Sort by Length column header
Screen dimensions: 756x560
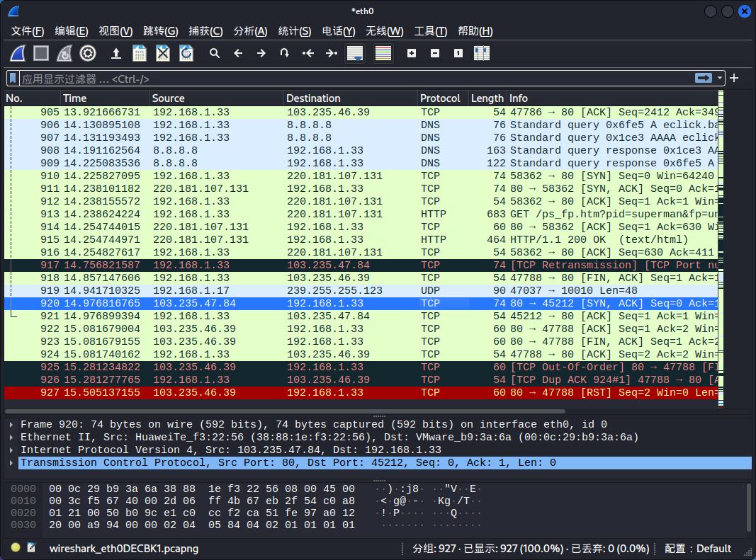[x=487, y=98]
